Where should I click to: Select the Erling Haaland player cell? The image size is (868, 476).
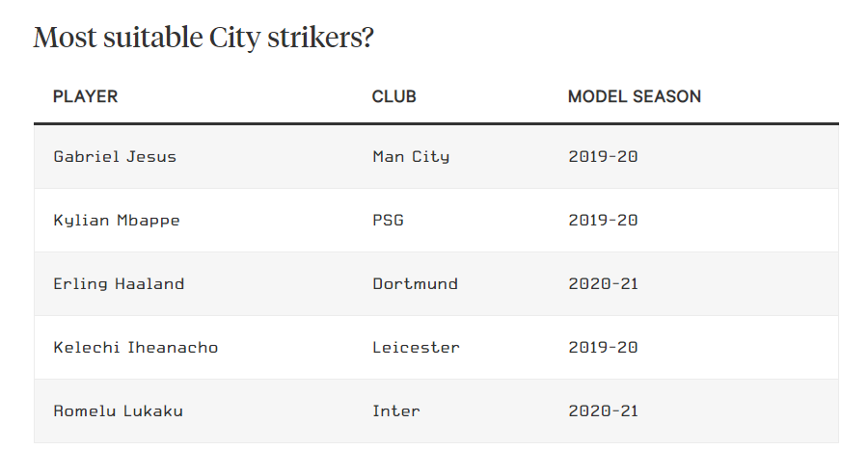tap(119, 283)
